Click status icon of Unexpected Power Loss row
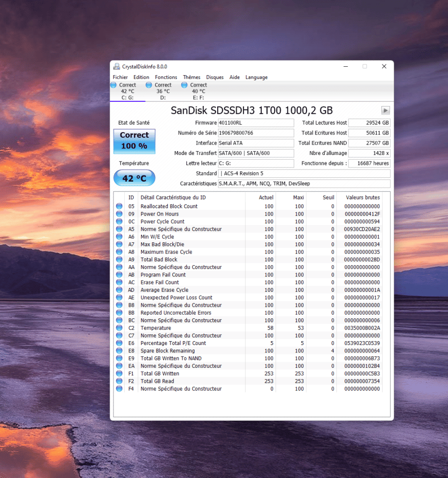 (x=119, y=297)
